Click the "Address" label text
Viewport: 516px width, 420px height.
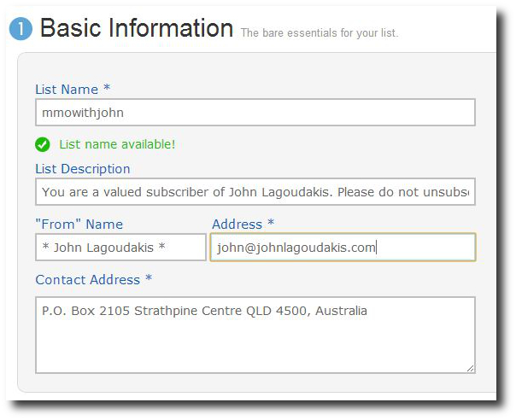point(237,224)
